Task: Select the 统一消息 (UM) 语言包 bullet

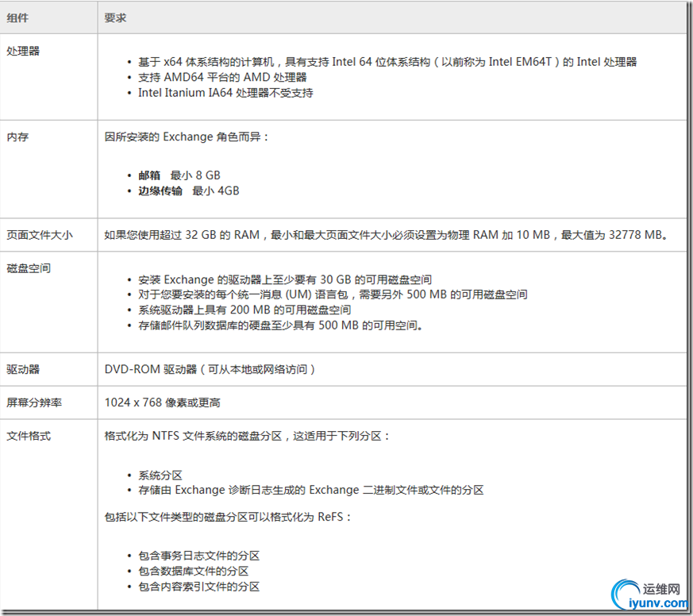Action: (333, 295)
